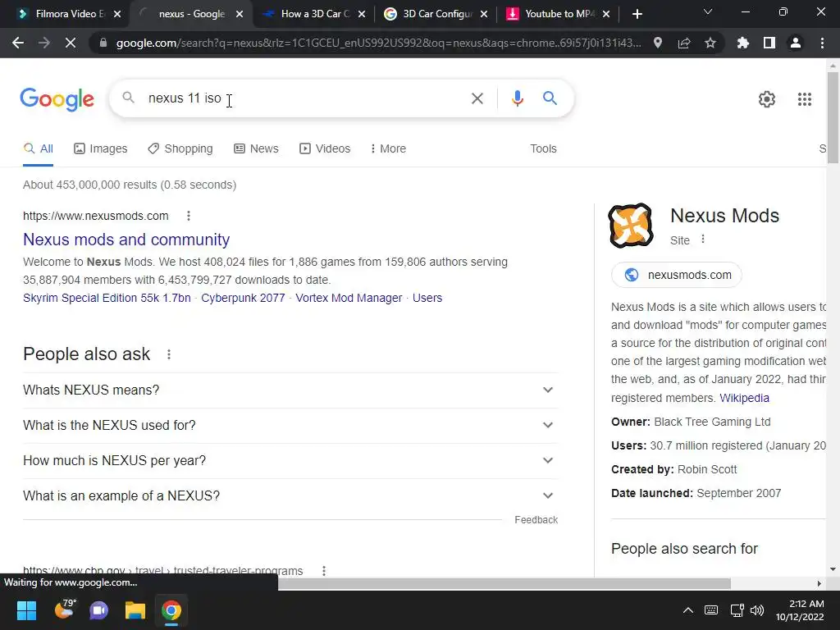Switch to the Shopping tab
840x630 pixels.
pyautogui.click(x=180, y=148)
